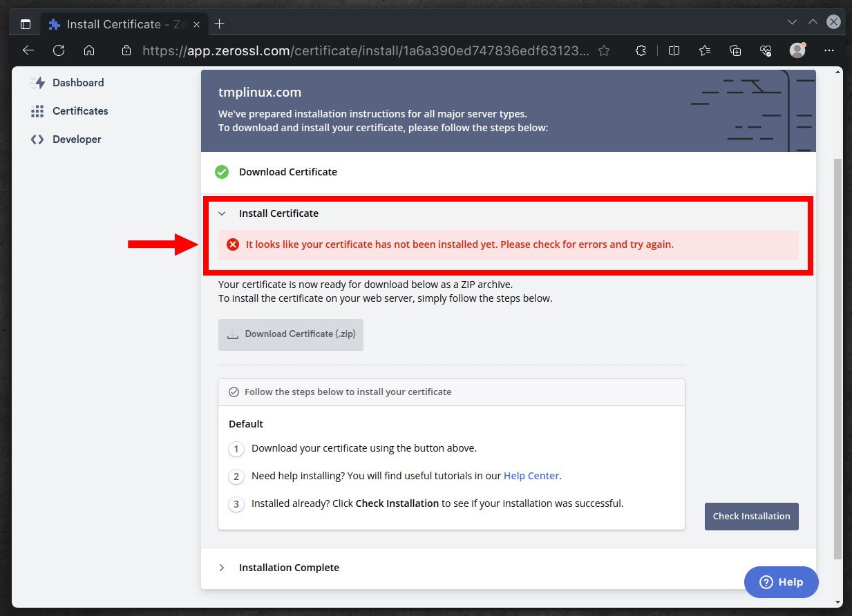Click Download Certificate (.zip) button
This screenshot has height=616, width=852.
pos(291,334)
